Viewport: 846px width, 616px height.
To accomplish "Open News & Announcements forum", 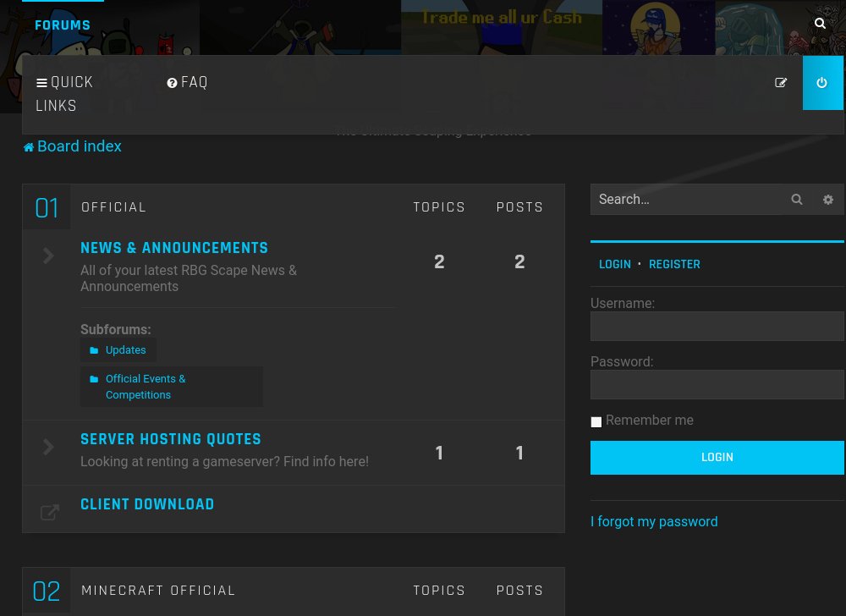I will pos(174,248).
